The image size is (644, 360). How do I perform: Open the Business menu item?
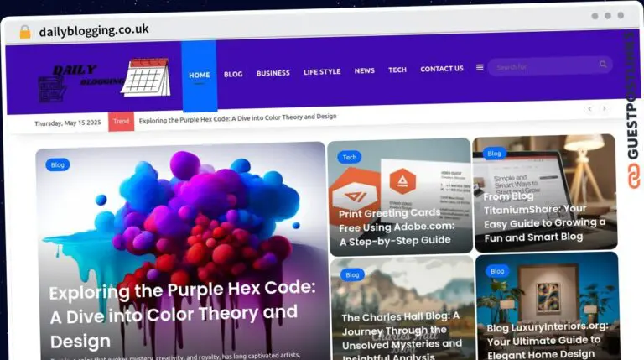tap(273, 73)
